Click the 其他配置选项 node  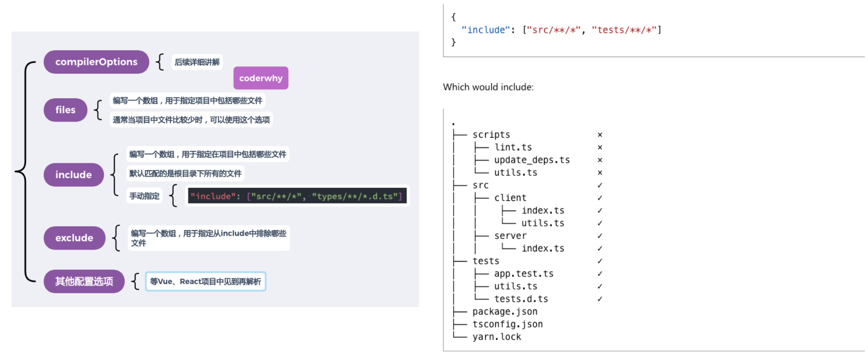[x=84, y=282]
